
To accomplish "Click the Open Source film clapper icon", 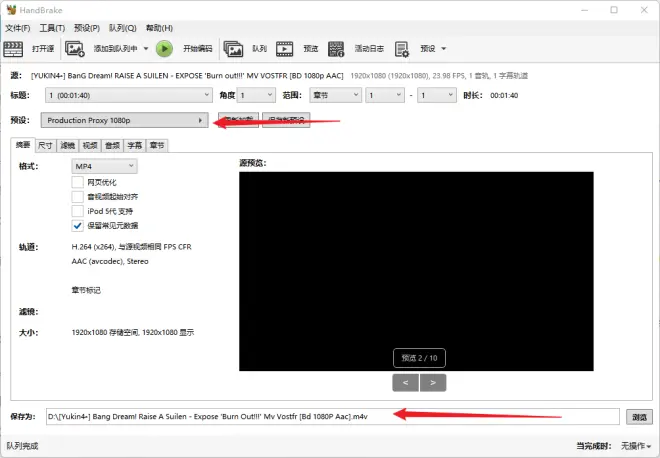I will click(13, 49).
